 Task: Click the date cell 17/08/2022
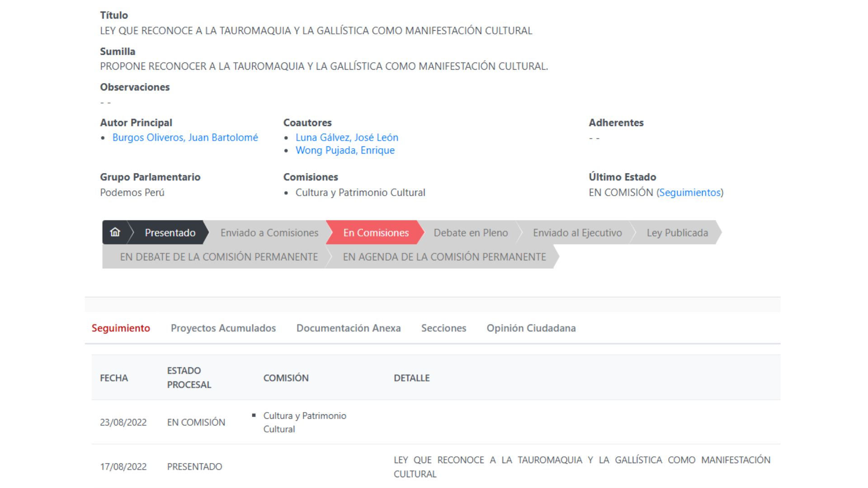point(123,467)
